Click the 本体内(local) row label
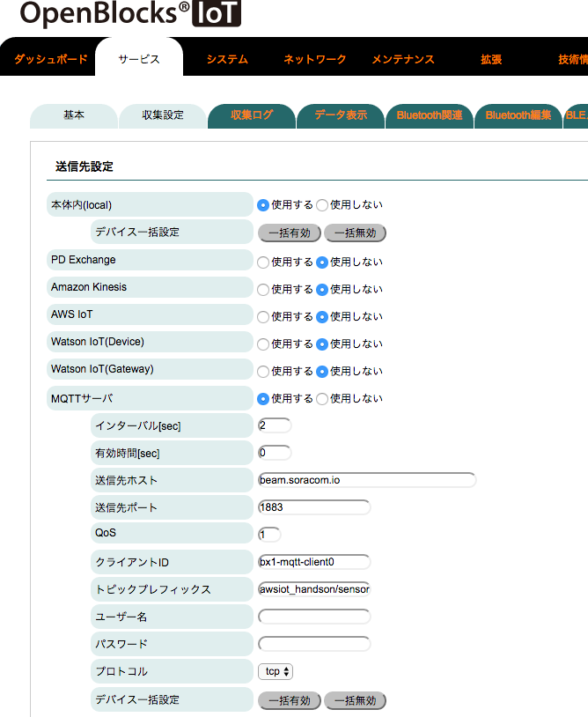Image resolution: width=588 pixels, height=717 pixels. (150, 204)
